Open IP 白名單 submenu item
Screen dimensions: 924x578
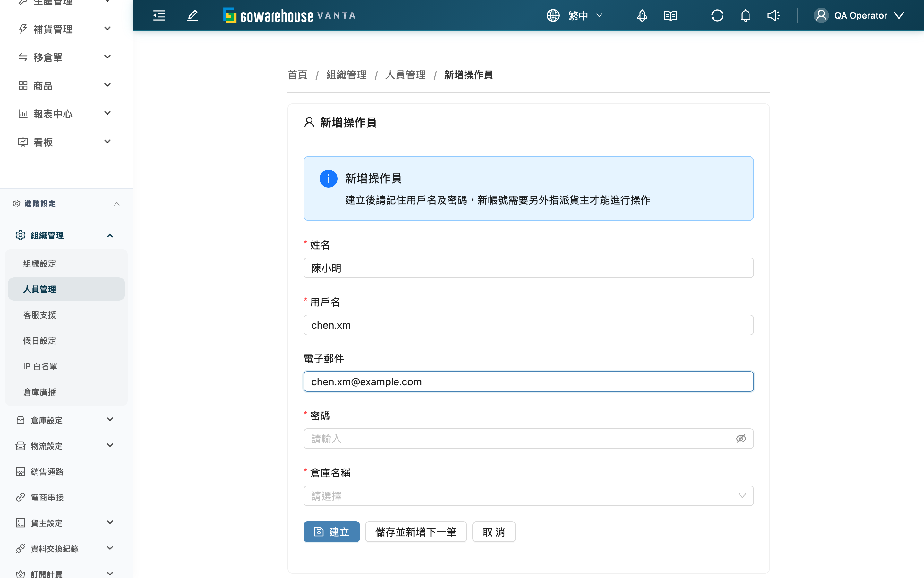coord(66,366)
